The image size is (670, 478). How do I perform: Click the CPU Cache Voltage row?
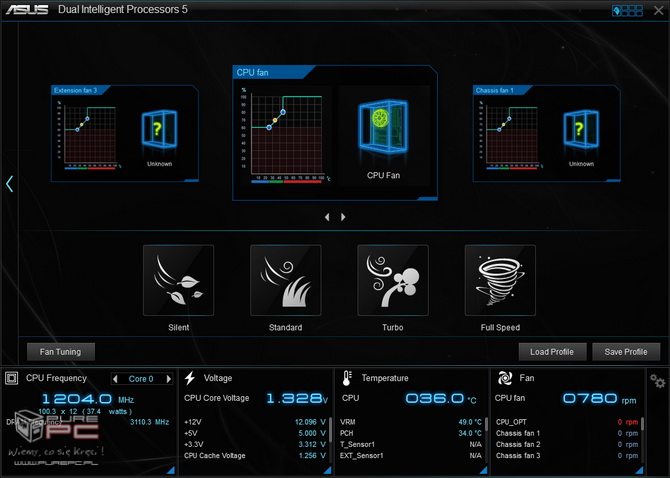[x=255, y=456]
